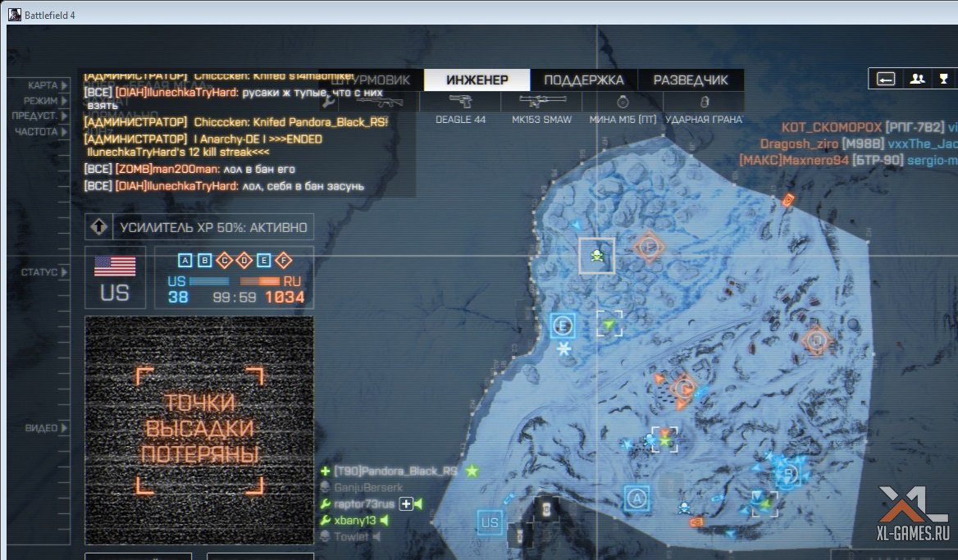Open the trophy scoreboard icon
958x560 pixels.
[x=944, y=79]
